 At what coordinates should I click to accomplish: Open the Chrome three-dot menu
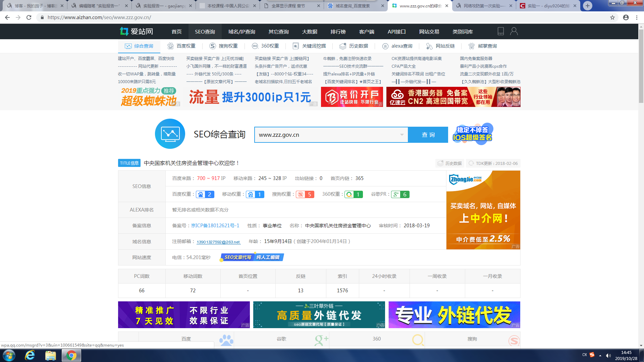point(637,17)
